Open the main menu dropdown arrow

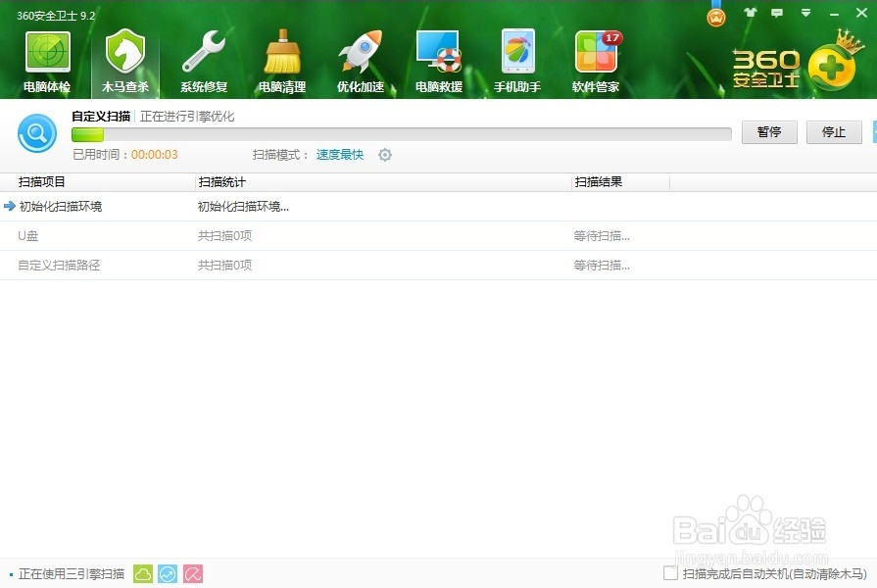(x=805, y=13)
